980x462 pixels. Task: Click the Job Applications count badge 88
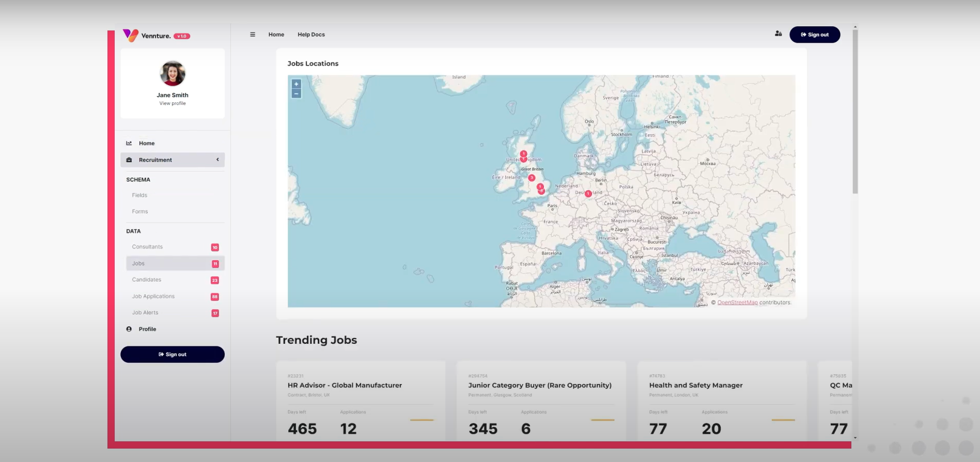pos(215,297)
